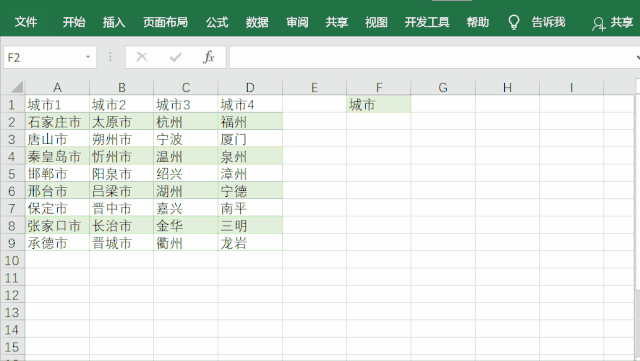The height and width of the screenshot is (361, 640).
Task: Click inside the formula bar input
Action: pyautogui.click(x=433, y=57)
